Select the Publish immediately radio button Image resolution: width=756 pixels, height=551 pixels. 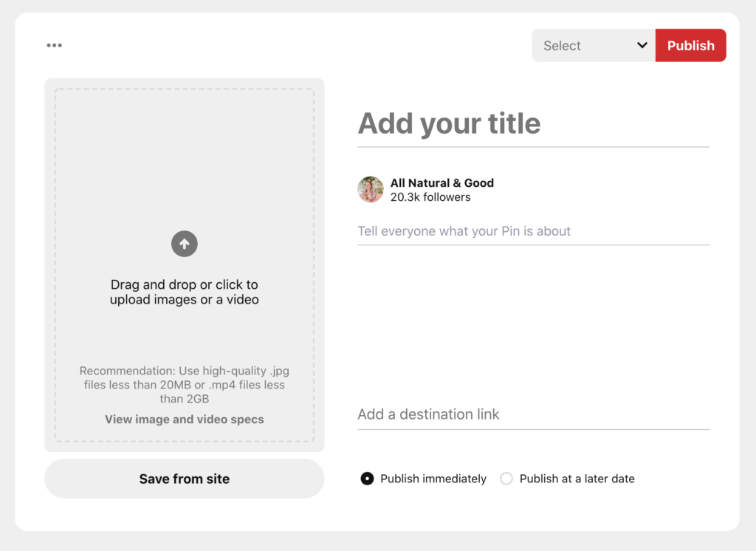point(367,479)
